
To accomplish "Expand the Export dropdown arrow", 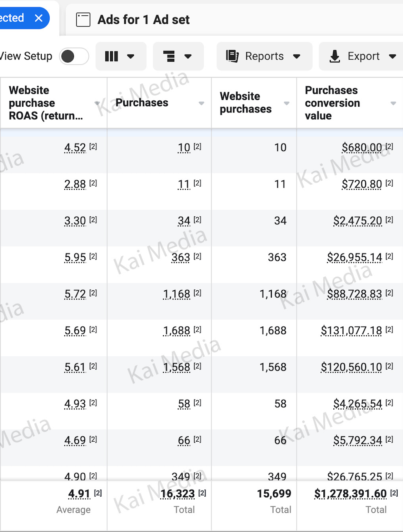I will pyautogui.click(x=392, y=56).
